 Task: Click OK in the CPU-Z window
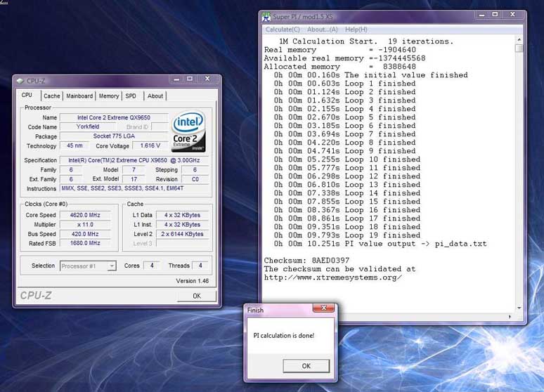(x=196, y=296)
